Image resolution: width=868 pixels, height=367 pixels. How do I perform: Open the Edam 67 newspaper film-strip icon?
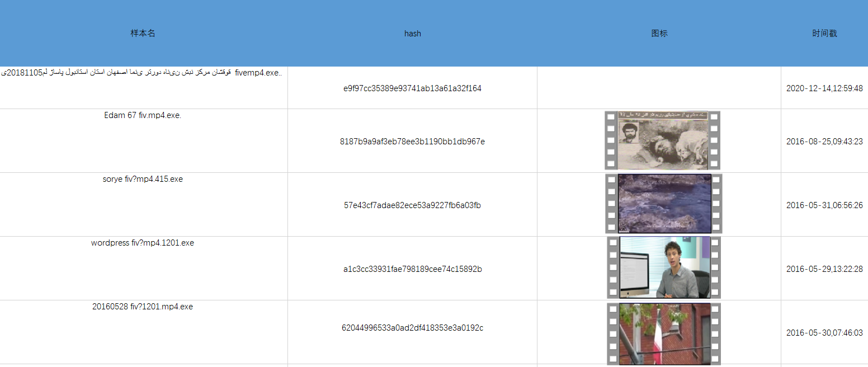pos(662,140)
